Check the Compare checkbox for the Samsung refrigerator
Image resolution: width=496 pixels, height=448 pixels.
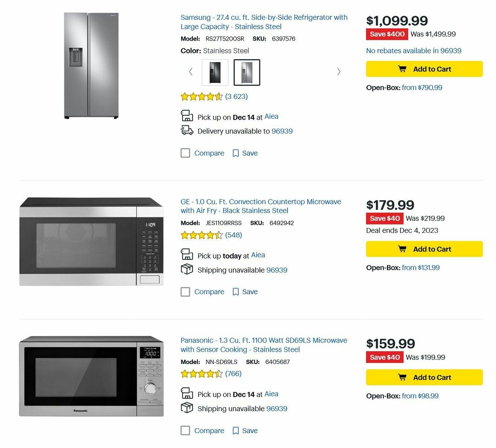point(185,153)
